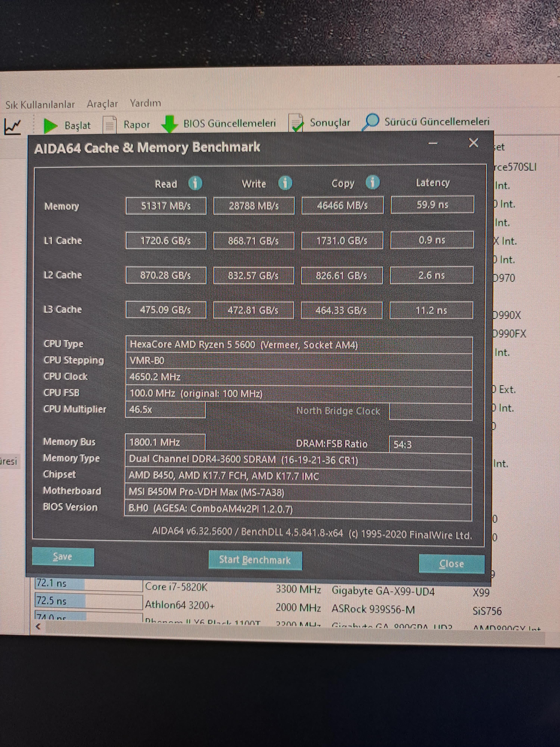Click Chipset value AMD B450
The height and width of the screenshot is (747, 560).
pos(298,477)
